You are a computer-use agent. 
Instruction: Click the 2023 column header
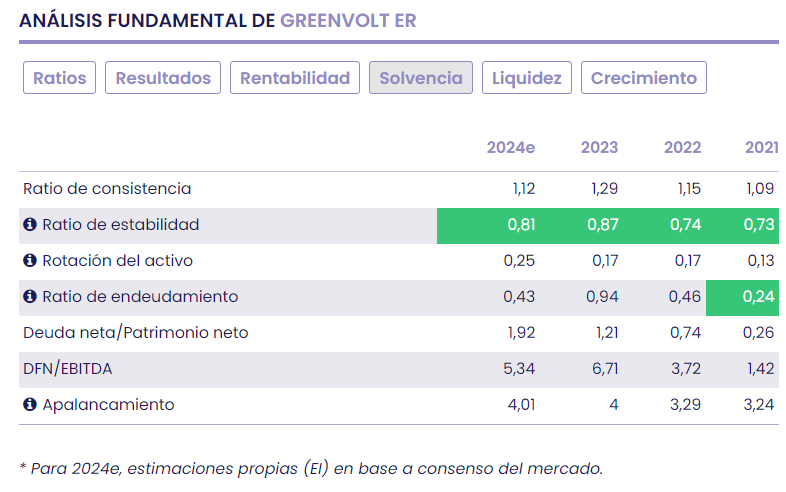click(x=599, y=148)
